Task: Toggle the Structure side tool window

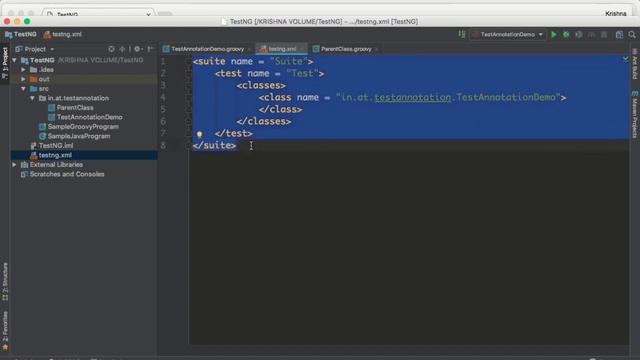Action: tap(5, 282)
